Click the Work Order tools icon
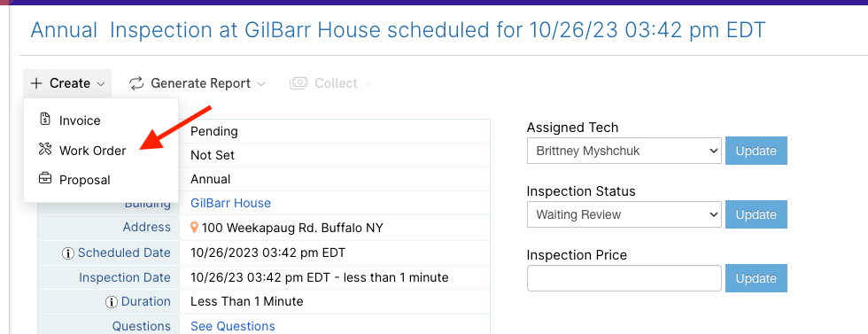 45,149
